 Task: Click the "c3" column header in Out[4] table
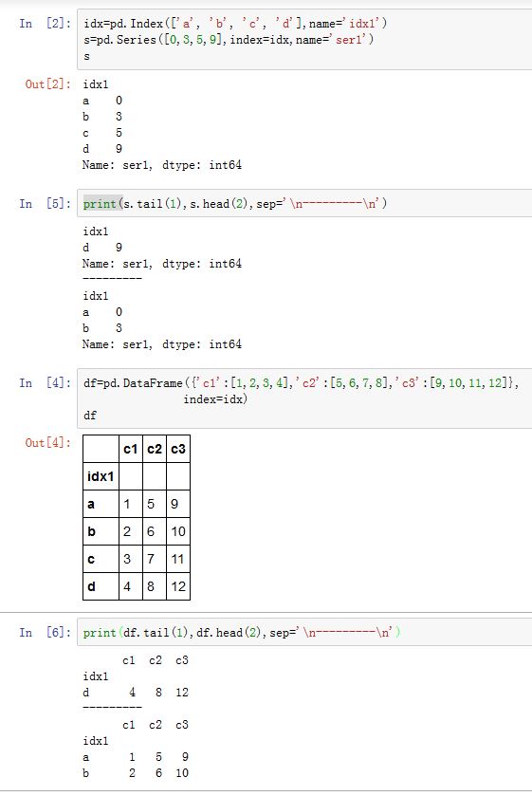[x=178, y=449]
